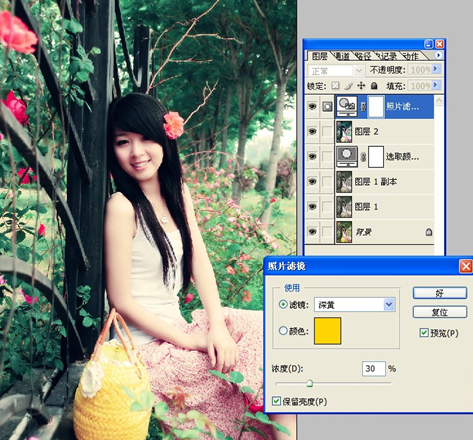Expand the 不透明度 opacity arrow
Viewport: 473px width, 440px height.
pyautogui.click(x=435, y=69)
